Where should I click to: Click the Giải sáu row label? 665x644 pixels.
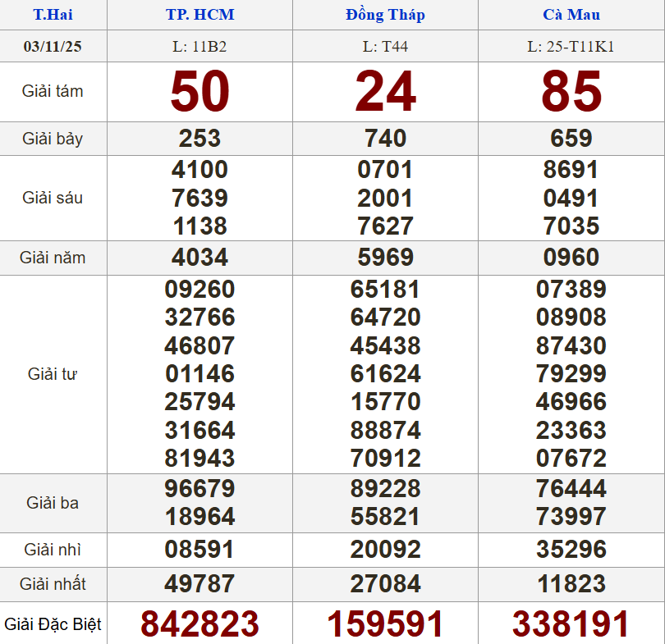point(53,198)
